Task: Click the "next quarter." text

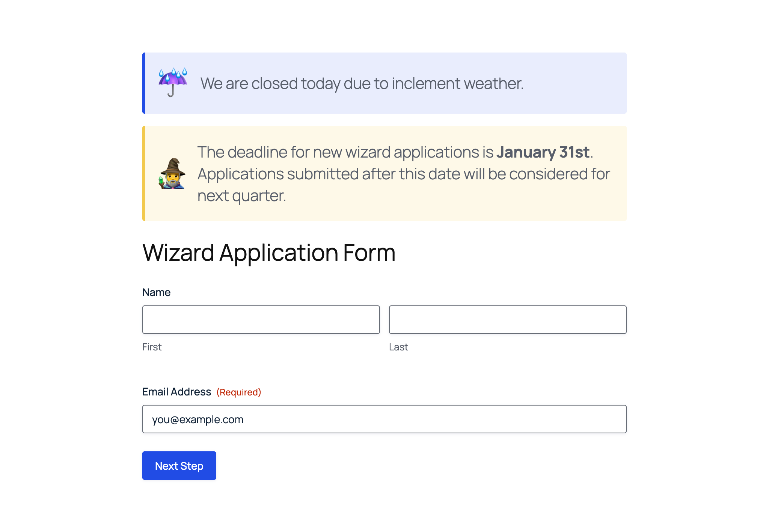Action: click(x=242, y=195)
